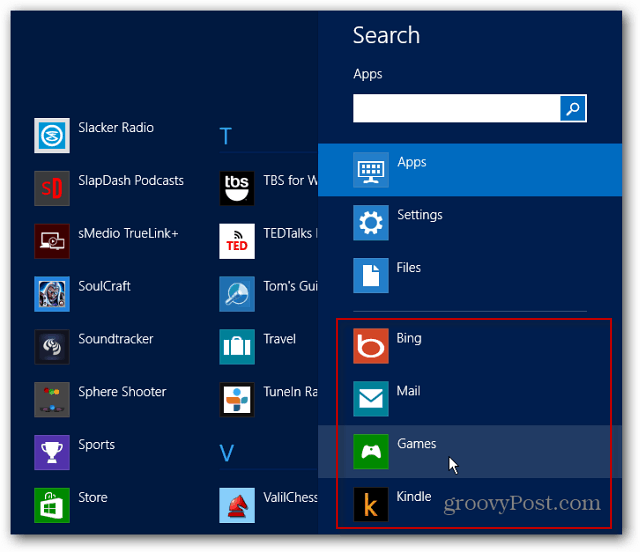Focus the search text box
Image resolution: width=640 pixels, height=552 pixels.
[x=456, y=108]
